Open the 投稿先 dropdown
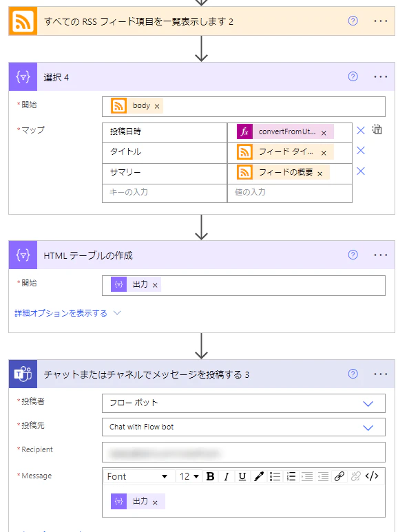 click(244, 427)
